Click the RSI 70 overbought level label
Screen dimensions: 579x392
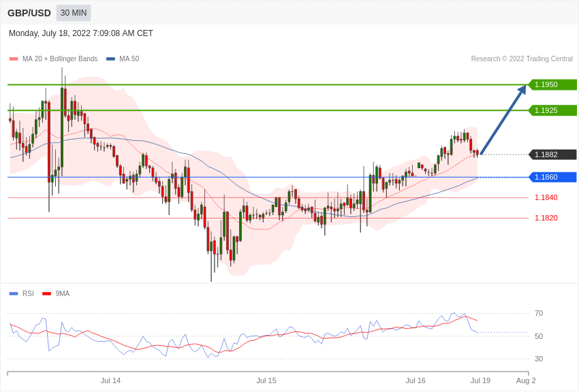(539, 313)
